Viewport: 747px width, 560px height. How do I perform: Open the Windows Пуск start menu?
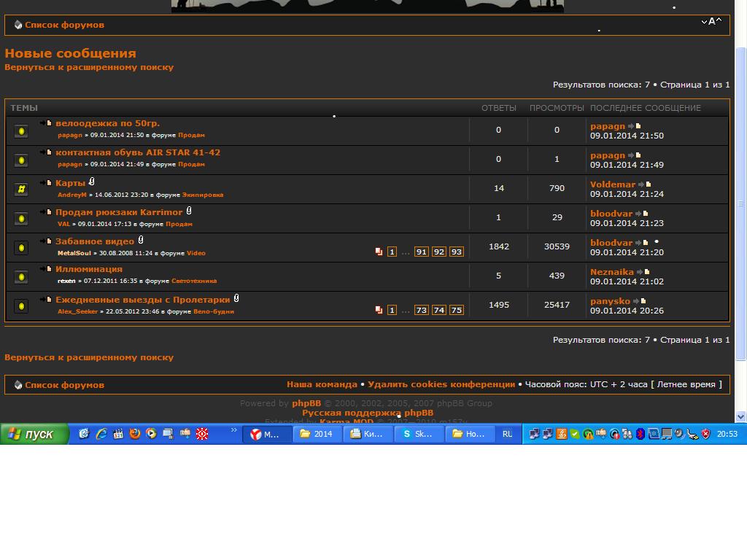(x=34, y=434)
